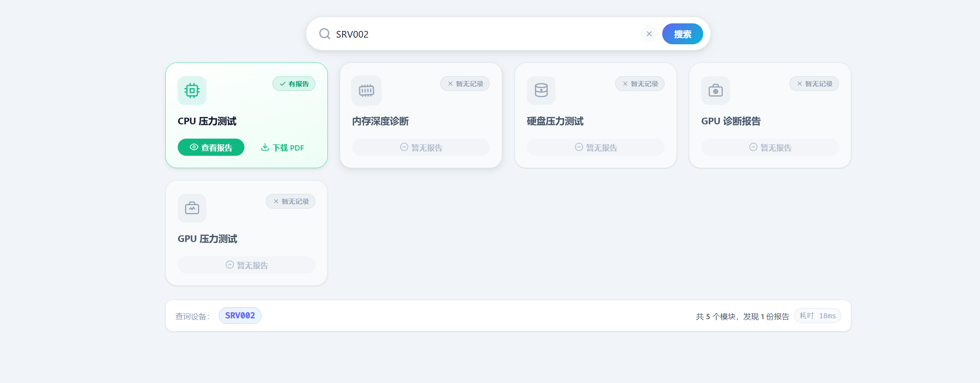Click 暂无报告 button under 内存深度诊断
Screen dimensions: 980x383
coord(421,147)
